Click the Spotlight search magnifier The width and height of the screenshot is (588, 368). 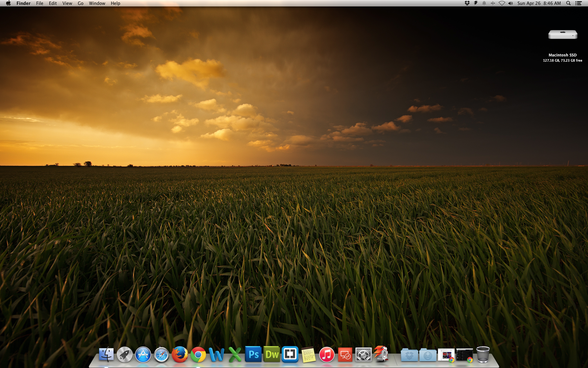point(568,3)
